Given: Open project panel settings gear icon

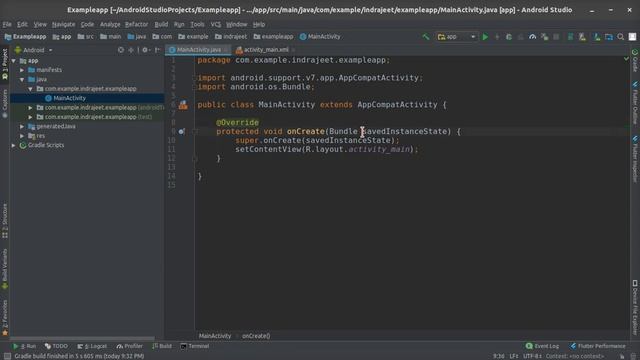Looking at the screenshot, I should pos(145,50).
